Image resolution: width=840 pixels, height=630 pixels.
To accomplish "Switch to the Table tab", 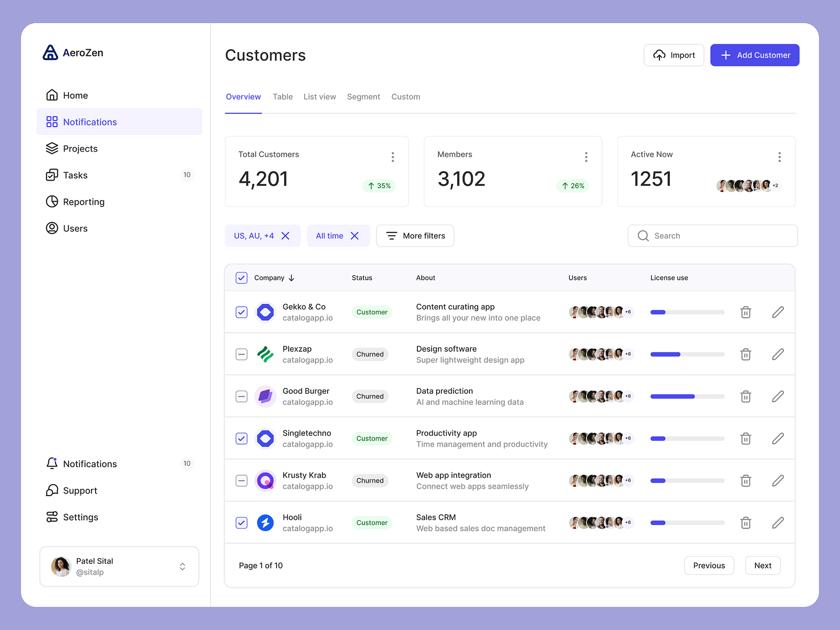I will [x=283, y=97].
